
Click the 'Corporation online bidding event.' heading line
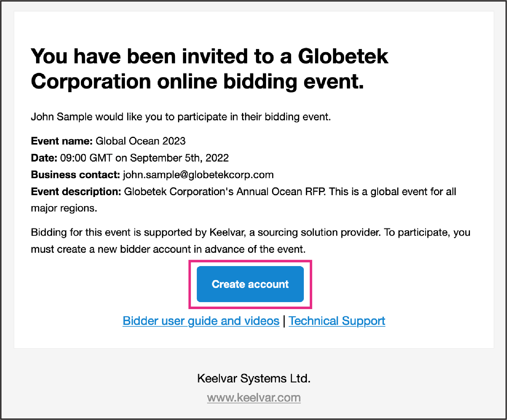197,82
